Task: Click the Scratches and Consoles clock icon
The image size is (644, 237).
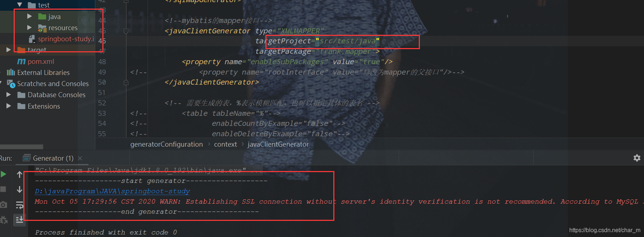Action: click(x=11, y=84)
